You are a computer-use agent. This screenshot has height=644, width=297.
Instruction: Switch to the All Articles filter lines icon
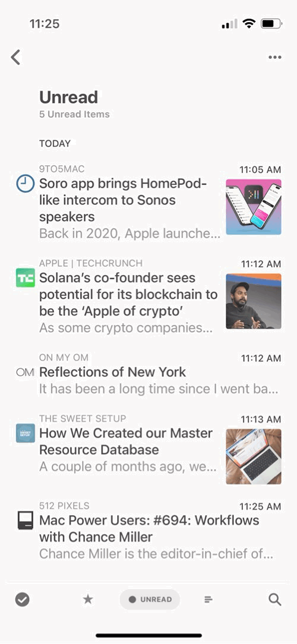pos(208,600)
